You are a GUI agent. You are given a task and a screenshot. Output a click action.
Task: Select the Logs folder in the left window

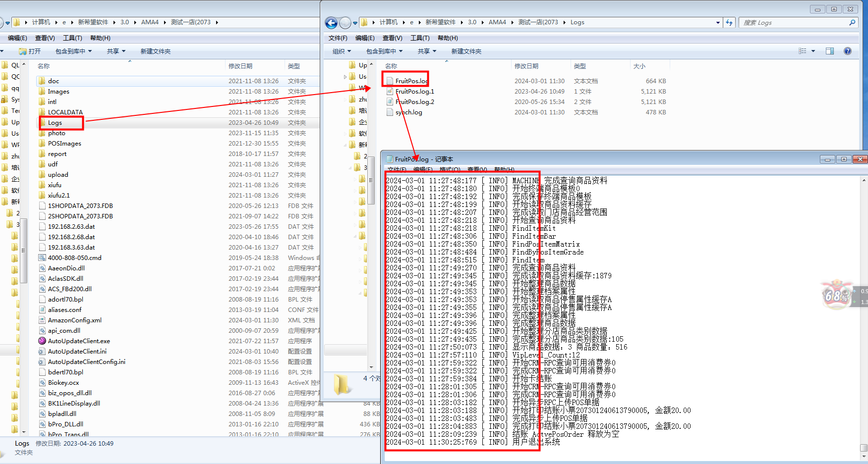point(55,122)
